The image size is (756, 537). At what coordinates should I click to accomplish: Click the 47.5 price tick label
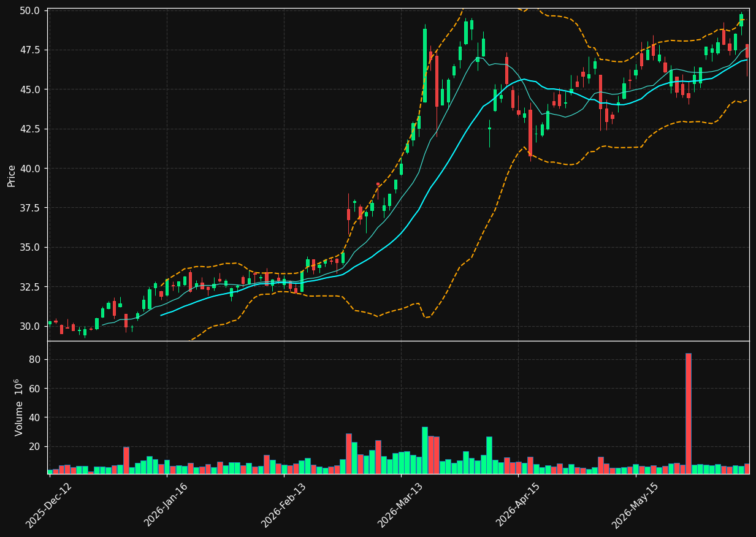click(x=30, y=50)
